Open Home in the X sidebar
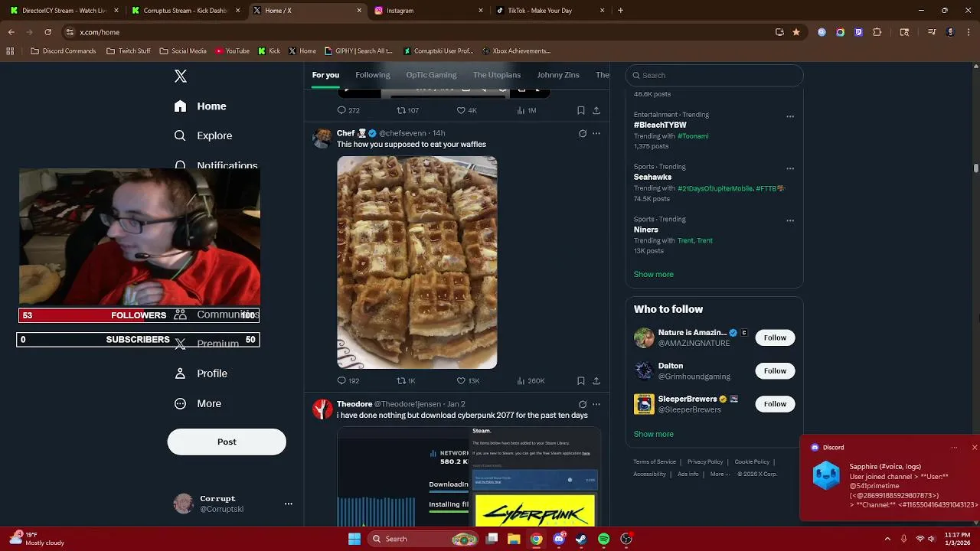 200,106
